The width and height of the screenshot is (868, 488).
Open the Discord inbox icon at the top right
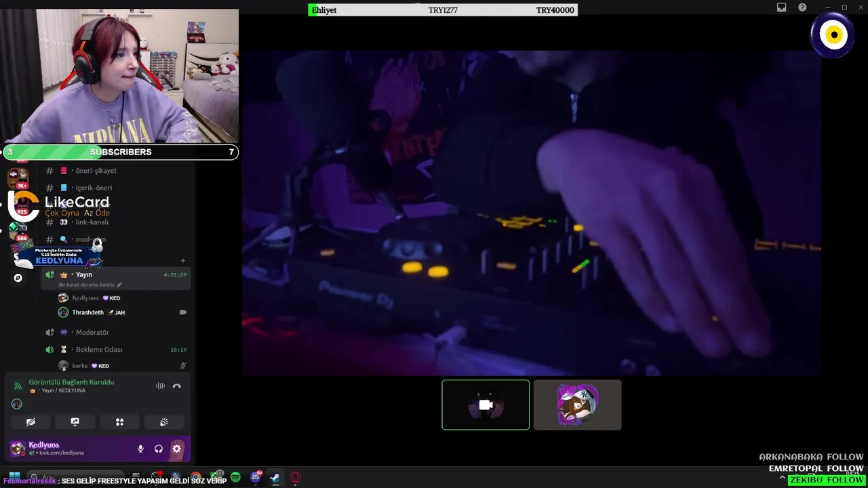(x=782, y=7)
